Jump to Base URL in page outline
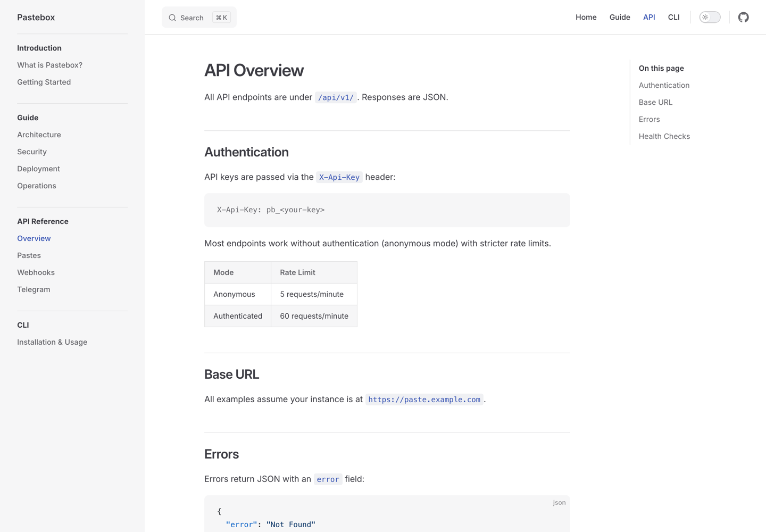 [655, 102]
